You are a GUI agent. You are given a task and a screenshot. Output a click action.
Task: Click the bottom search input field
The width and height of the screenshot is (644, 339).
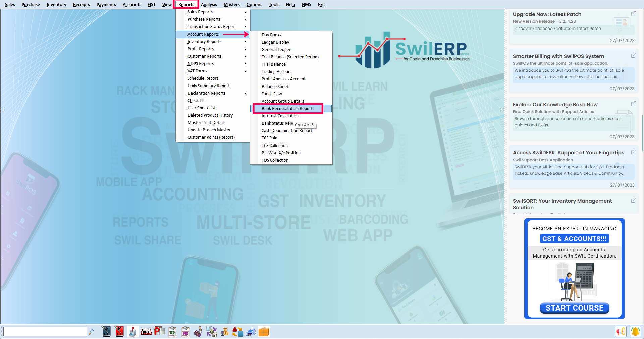click(45, 332)
